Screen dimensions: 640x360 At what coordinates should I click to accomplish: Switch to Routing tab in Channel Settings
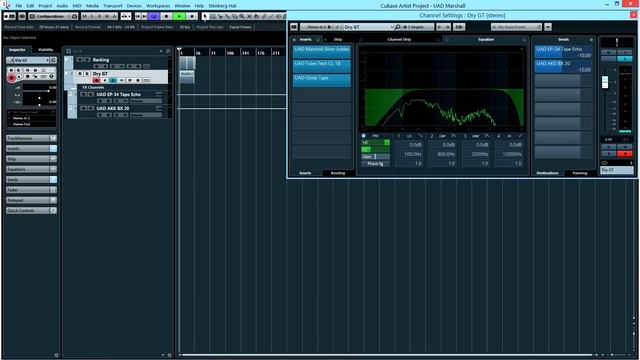pyautogui.click(x=338, y=173)
